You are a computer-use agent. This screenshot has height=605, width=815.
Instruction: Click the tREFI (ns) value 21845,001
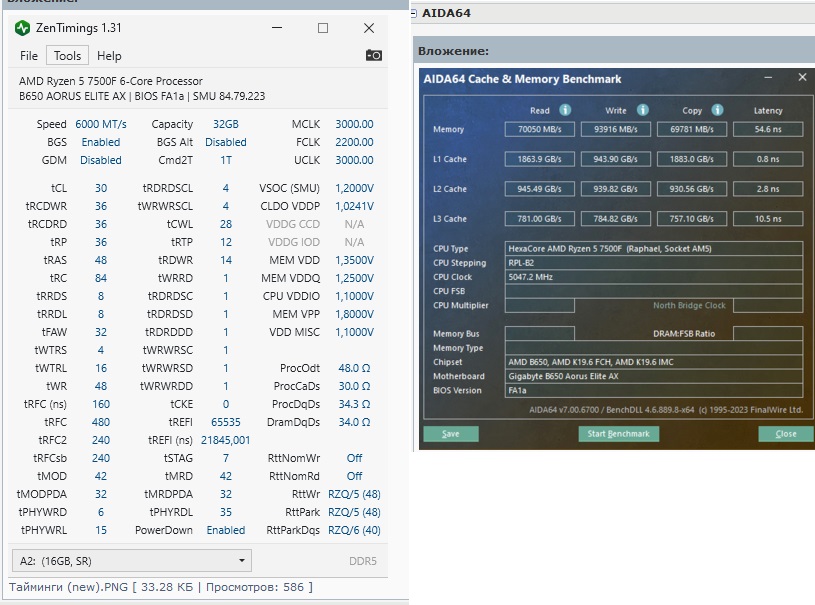(226, 440)
